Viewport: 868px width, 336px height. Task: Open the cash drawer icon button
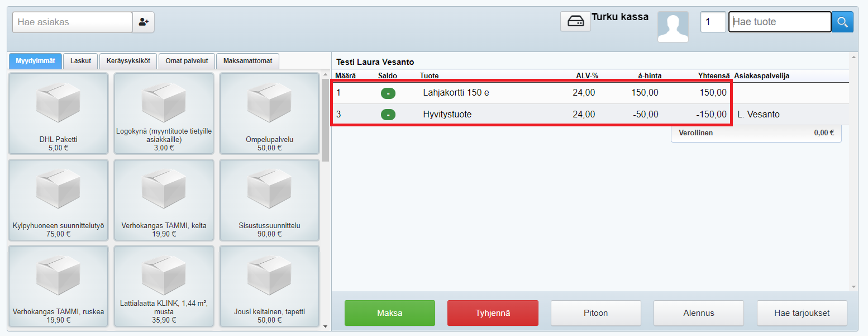[575, 21]
